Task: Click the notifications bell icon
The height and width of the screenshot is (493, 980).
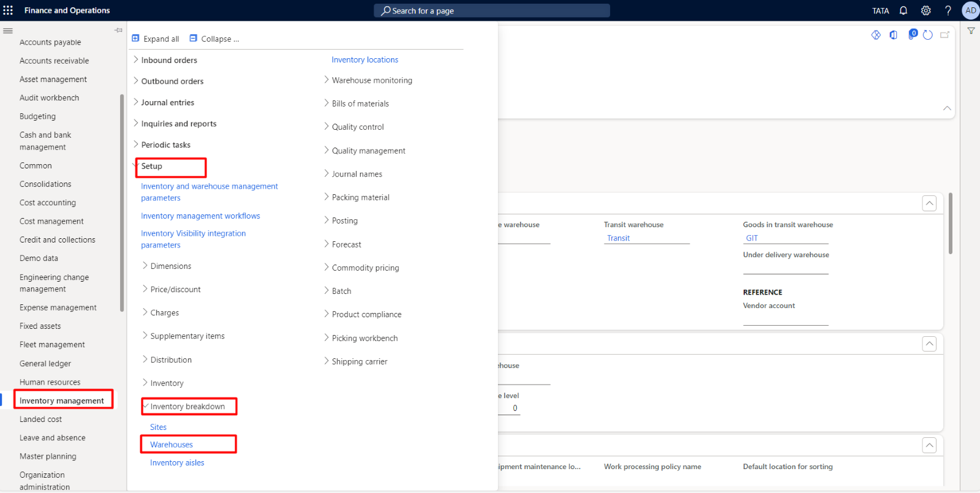Action: [x=903, y=10]
